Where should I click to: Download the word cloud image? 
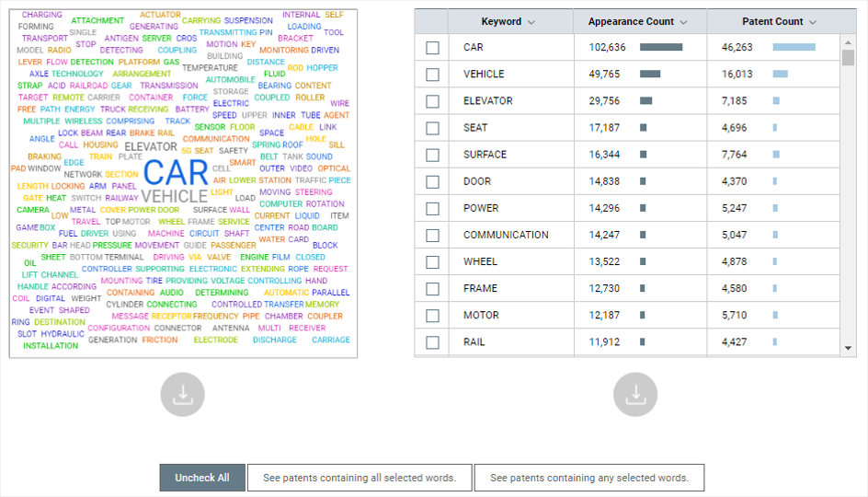coord(182,395)
